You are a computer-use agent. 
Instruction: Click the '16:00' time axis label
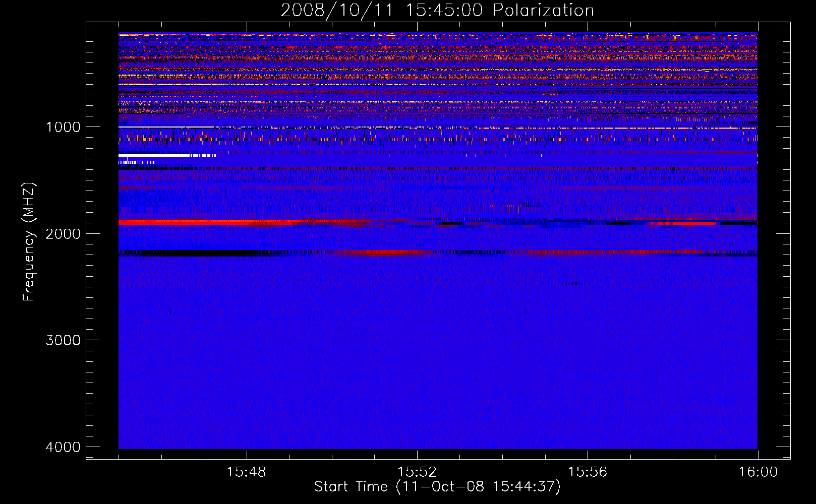point(758,472)
